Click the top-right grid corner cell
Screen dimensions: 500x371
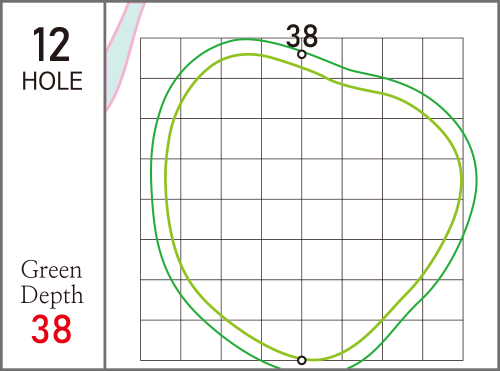pos(443,58)
